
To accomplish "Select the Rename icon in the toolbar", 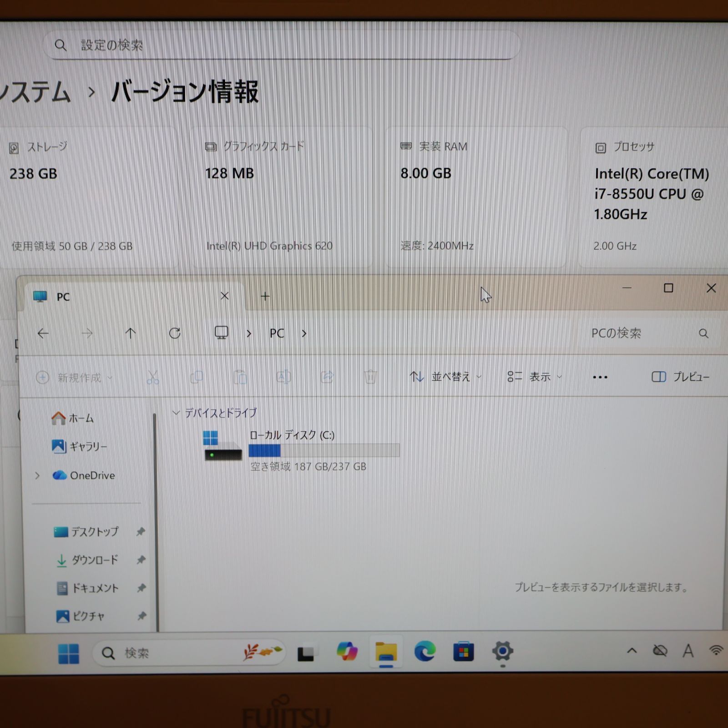I will 284,377.
